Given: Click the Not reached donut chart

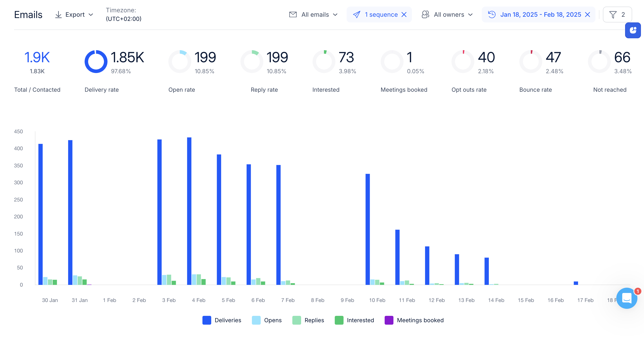Looking at the screenshot, I should pyautogui.click(x=599, y=62).
